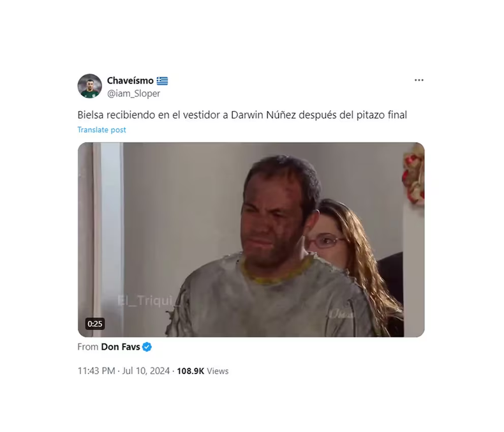Image resolution: width=504 pixels, height=432 pixels.
Task: Click the 108.9K Views count
Action: click(x=202, y=371)
